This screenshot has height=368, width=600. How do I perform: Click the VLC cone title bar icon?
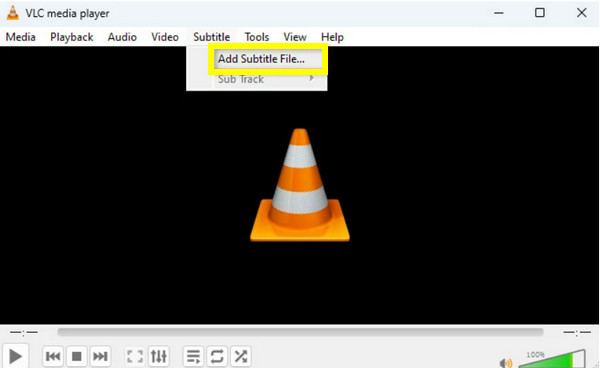click(x=13, y=13)
